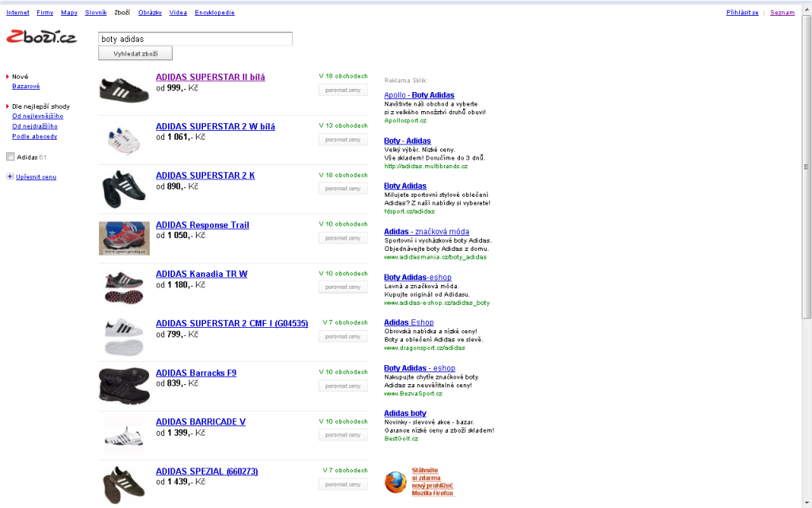Open the Videa navigation item
The image size is (812, 508).
pyautogui.click(x=178, y=13)
